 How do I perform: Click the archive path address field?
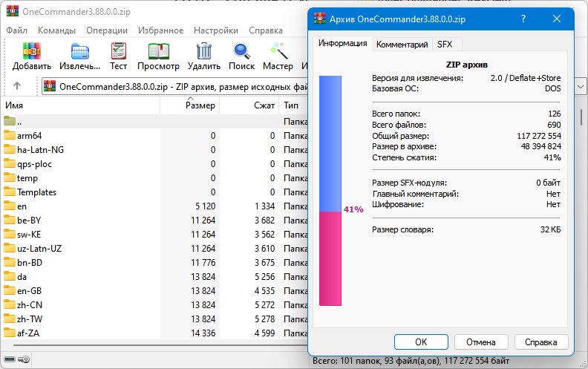click(x=174, y=87)
